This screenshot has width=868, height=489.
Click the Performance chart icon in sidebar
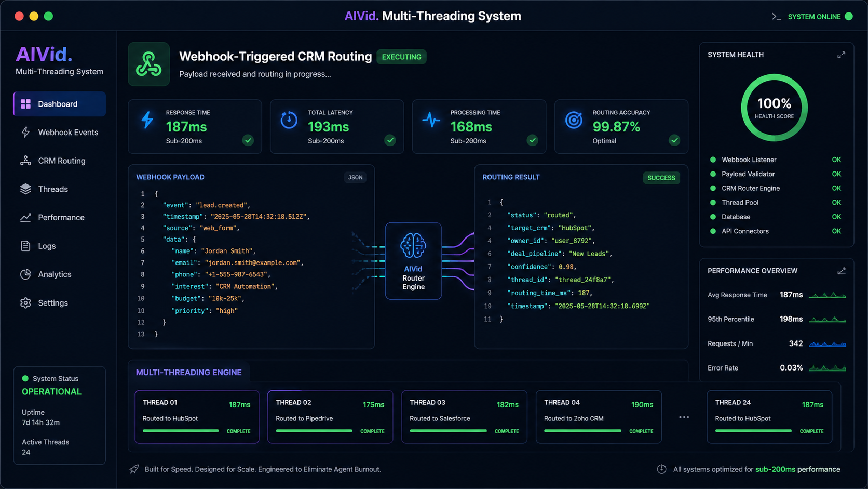coord(25,217)
